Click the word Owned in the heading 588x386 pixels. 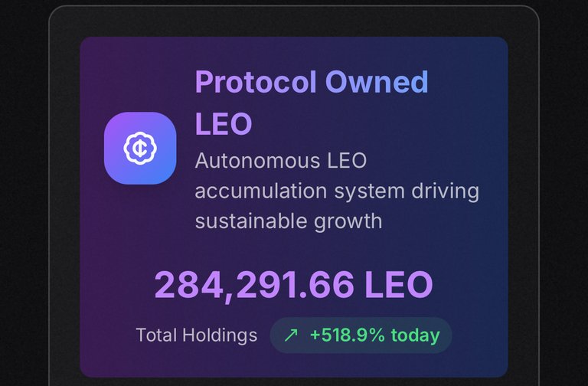(x=377, y=82)
